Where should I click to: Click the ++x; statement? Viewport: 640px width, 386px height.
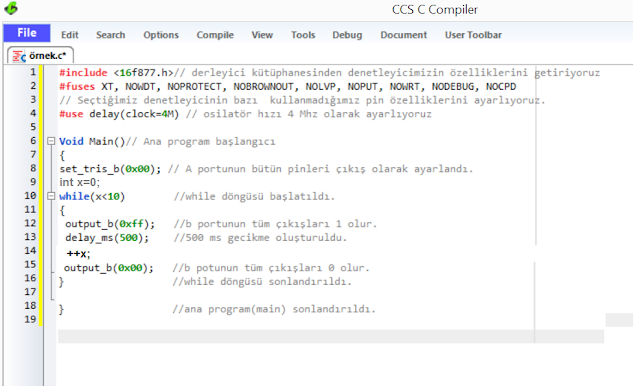(x=78, y=254)
